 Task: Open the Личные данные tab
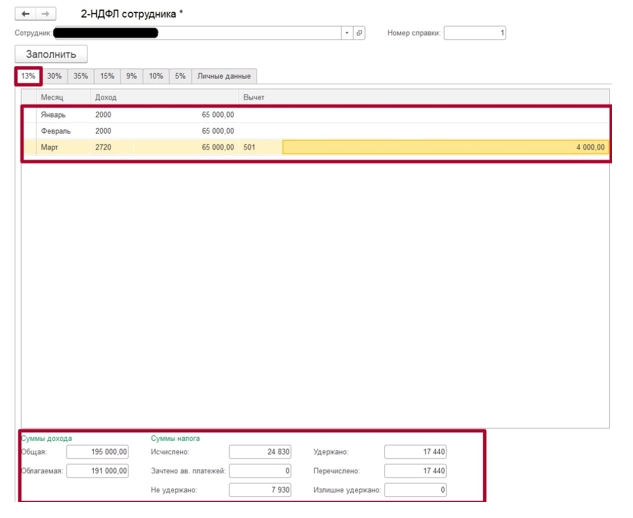[224, 76]
